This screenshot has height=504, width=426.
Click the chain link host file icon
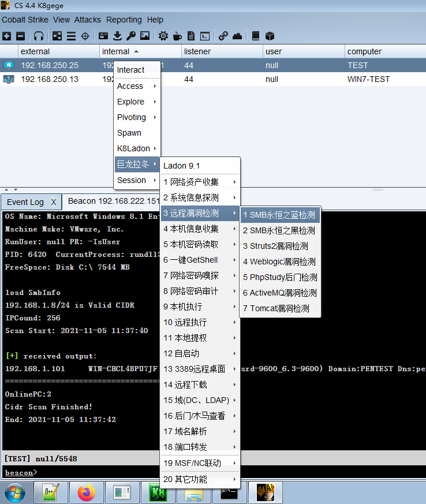point(223,36)
